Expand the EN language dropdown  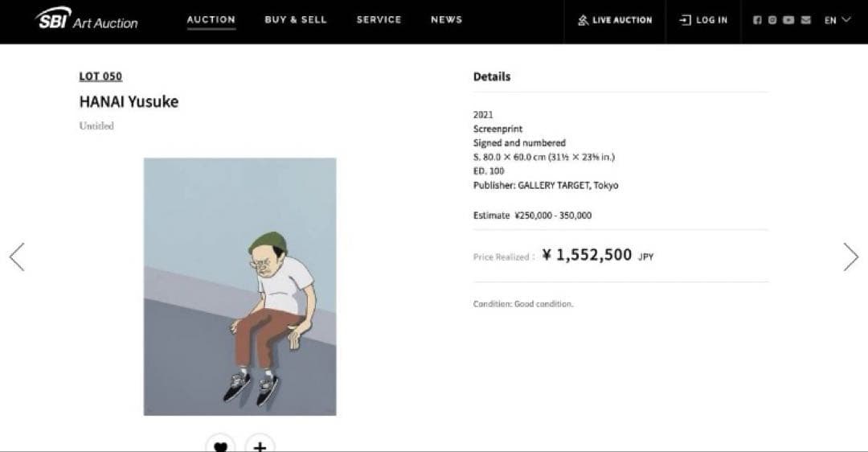pyautogui.click(x=837, y=20)
